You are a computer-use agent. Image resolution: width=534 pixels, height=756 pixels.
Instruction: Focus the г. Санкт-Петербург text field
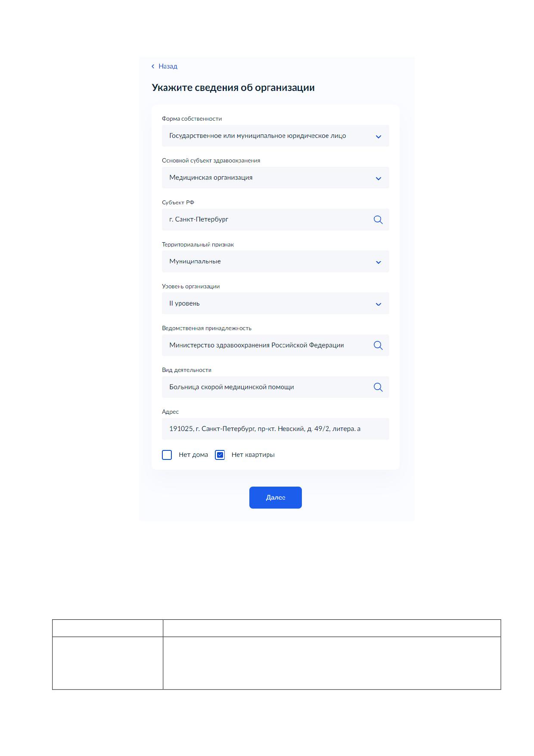(x=276, y=219)
